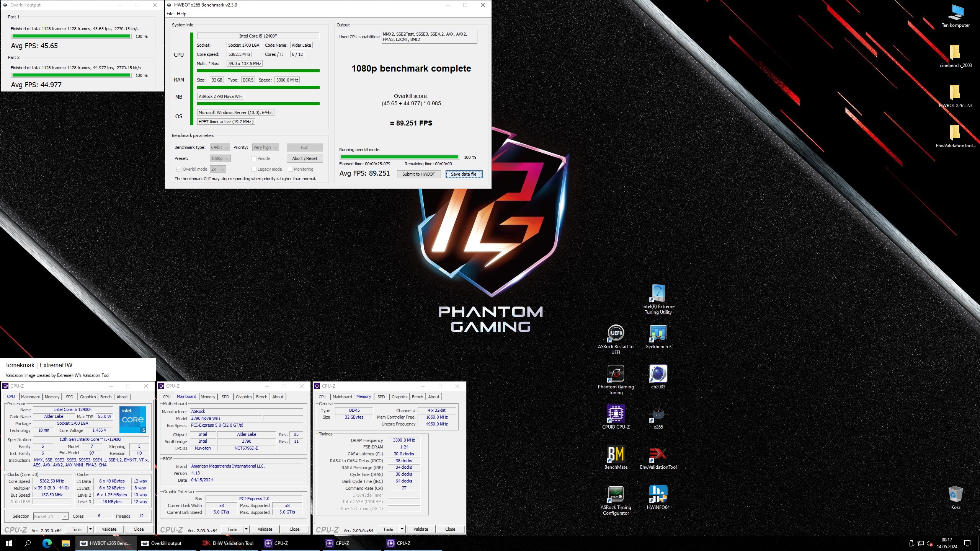Open x265 desktop shortcut
The height and width of the screenshot is (551, 980).
point(658,417)
